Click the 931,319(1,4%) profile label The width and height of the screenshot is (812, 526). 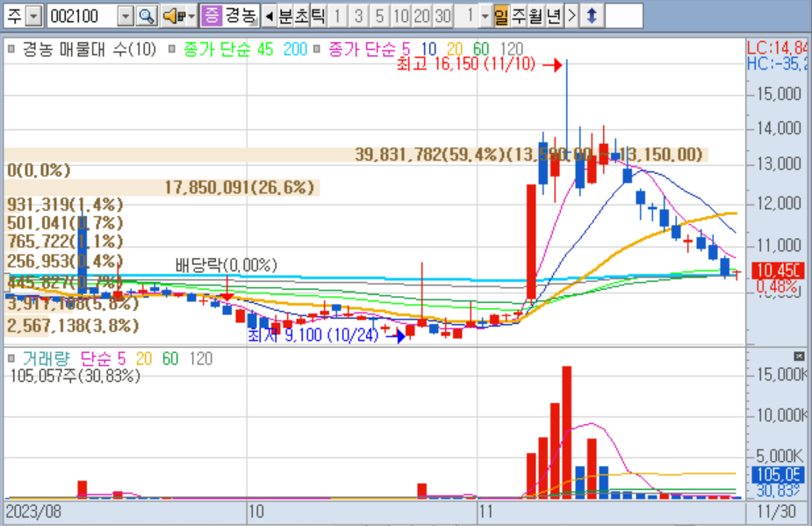pyautogui.click(x=65, y=205)
